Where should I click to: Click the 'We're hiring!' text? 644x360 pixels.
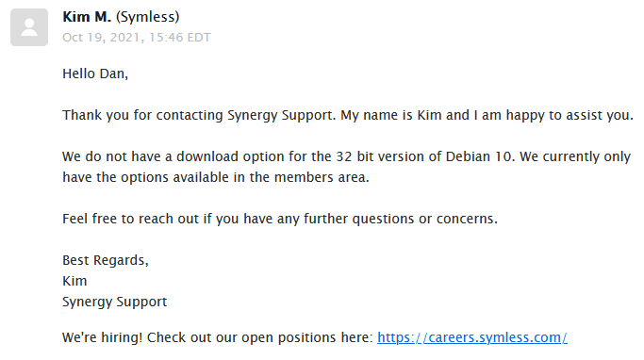click(102, 337)
